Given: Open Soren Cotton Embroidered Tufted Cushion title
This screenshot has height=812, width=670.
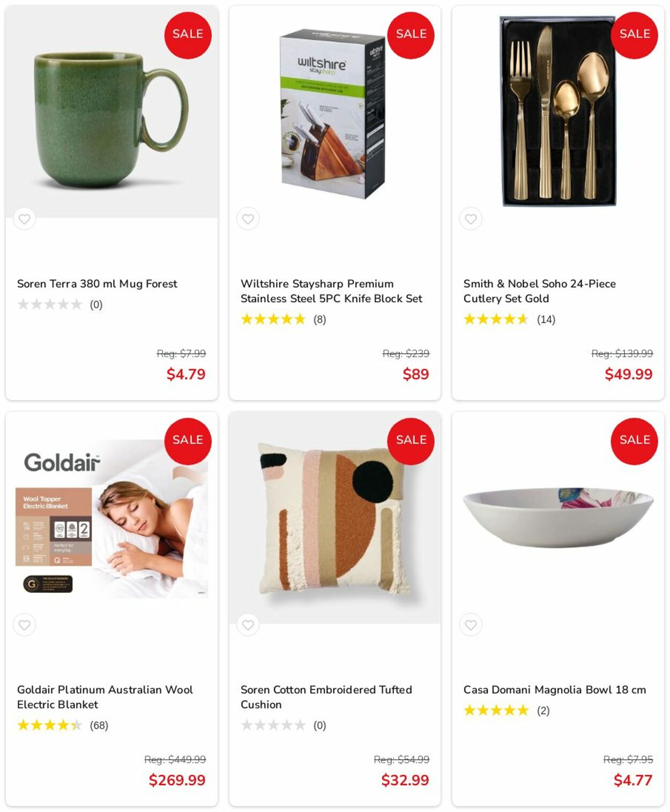Looking at the screenshot, I should click(x=326, y=697).
